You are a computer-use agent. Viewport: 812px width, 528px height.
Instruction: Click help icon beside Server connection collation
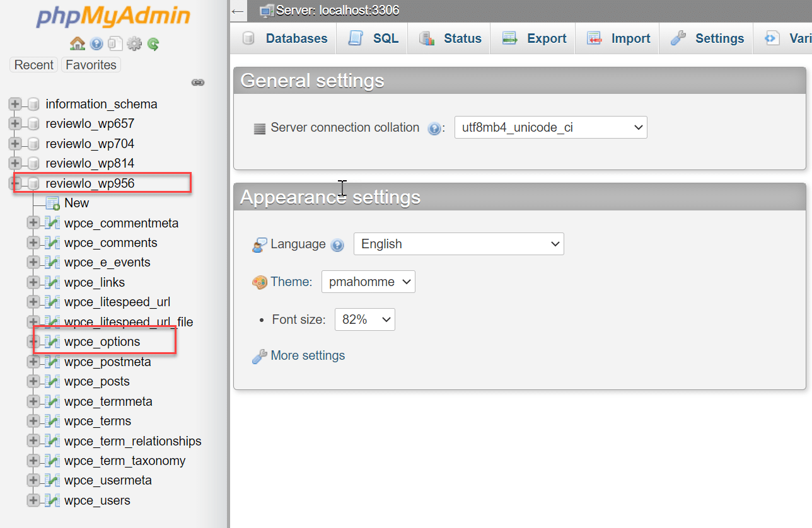[x=434, y=129]
